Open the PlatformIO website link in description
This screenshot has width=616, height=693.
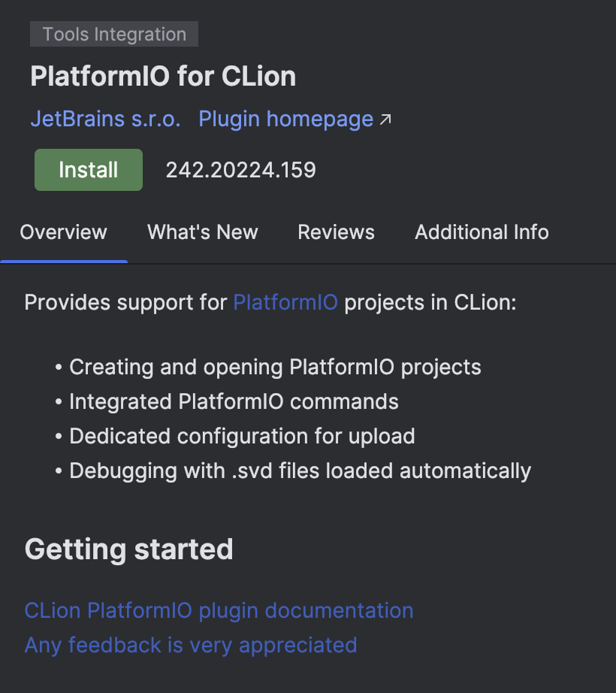pos(285,302)
